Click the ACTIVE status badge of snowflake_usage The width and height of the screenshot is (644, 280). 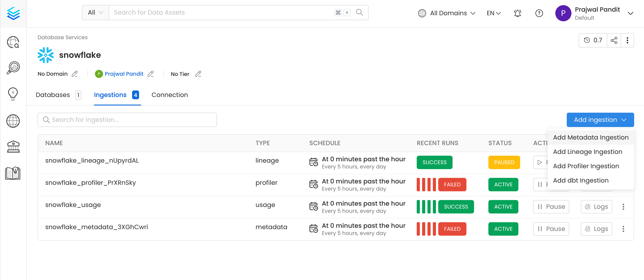pos(503,207)
